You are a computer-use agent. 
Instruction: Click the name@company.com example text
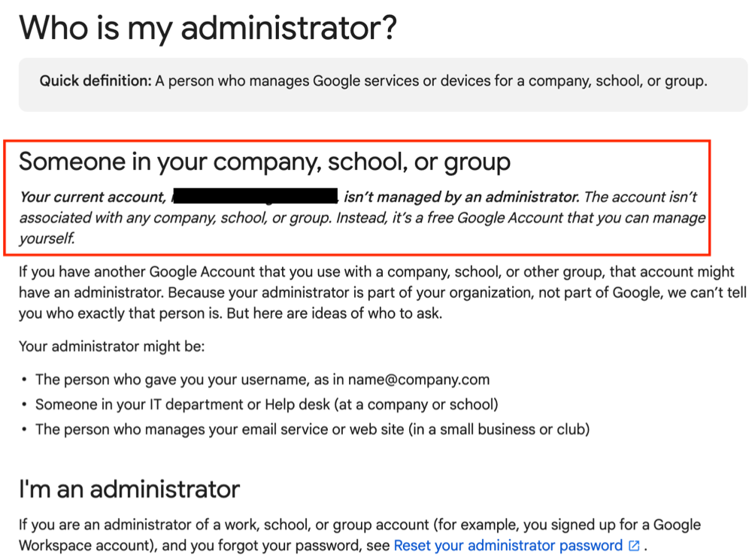click(419, 380)
